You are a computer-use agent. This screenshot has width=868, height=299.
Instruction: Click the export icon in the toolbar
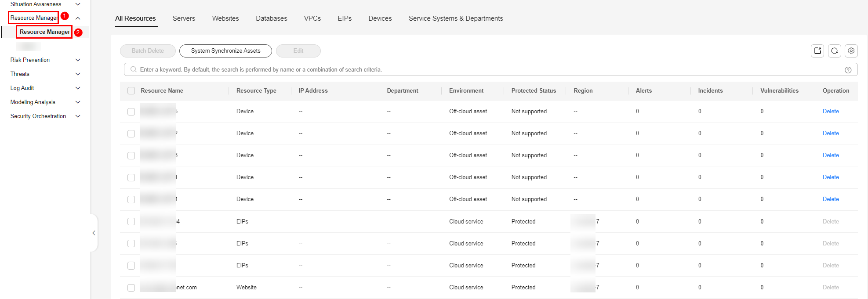[817, 51]
